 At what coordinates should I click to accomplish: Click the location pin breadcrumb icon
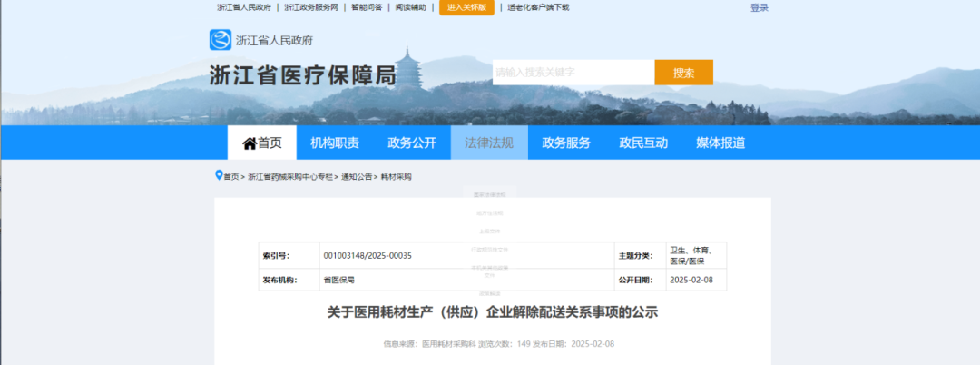pos(219,175)
